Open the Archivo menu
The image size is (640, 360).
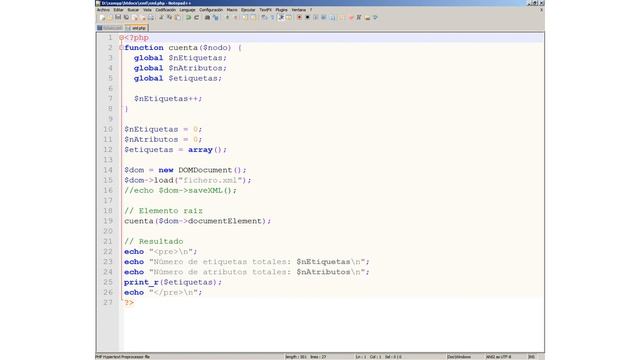pos(103,10)
